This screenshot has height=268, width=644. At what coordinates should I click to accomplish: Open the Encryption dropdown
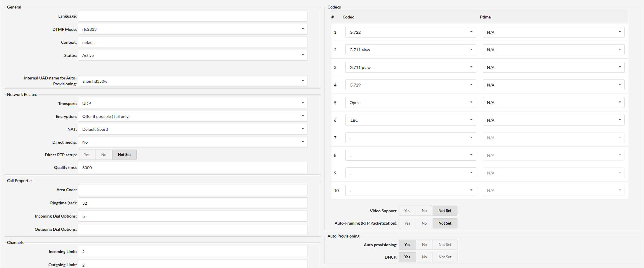tap(193, 116)
